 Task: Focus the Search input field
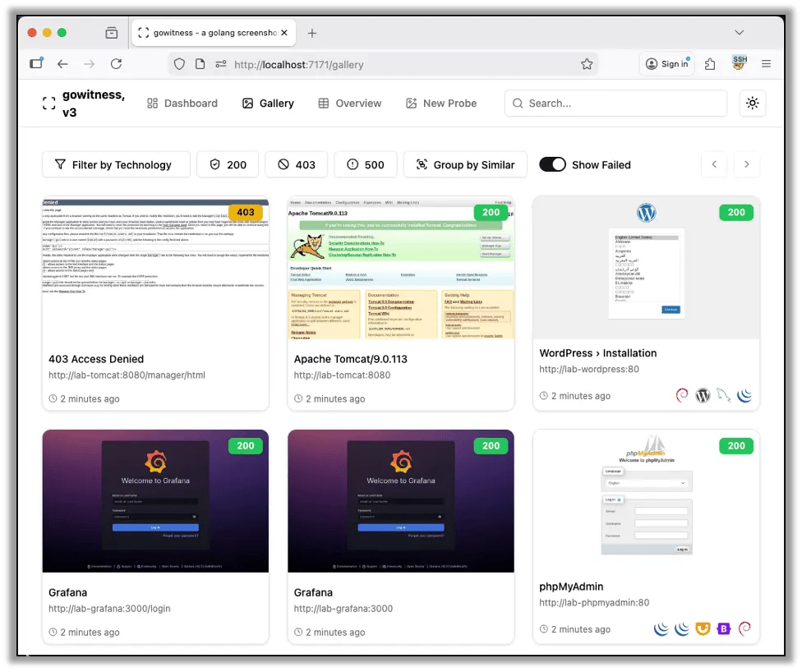pos(615,104)
